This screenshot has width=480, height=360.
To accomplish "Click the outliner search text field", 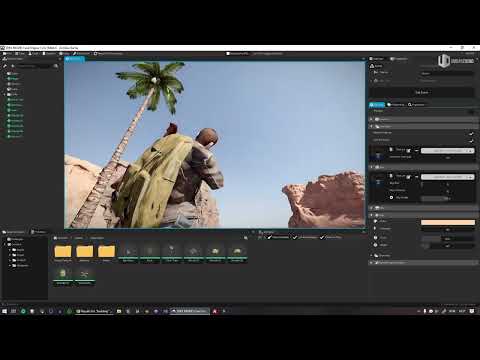I will coord(35,66).
